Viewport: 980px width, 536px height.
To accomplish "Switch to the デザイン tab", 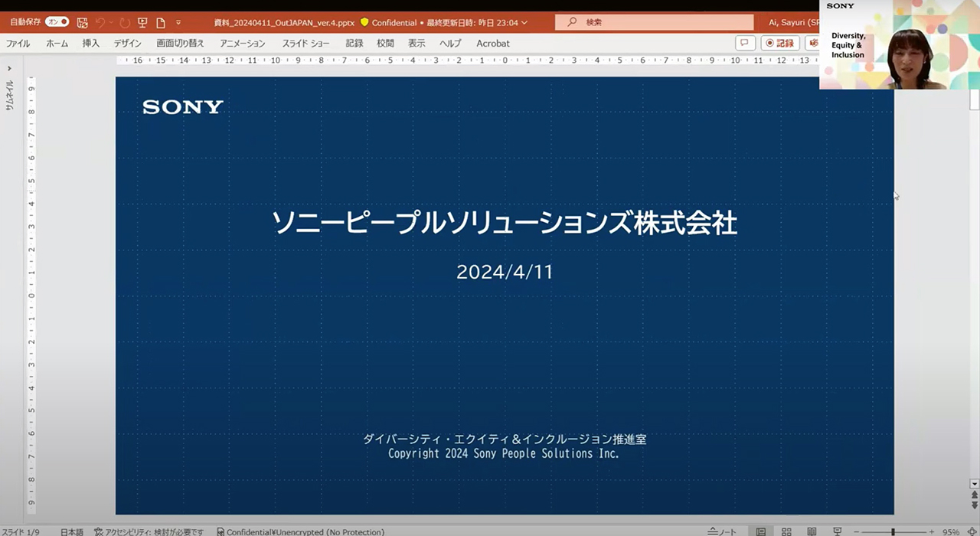I will click(128, 44).
